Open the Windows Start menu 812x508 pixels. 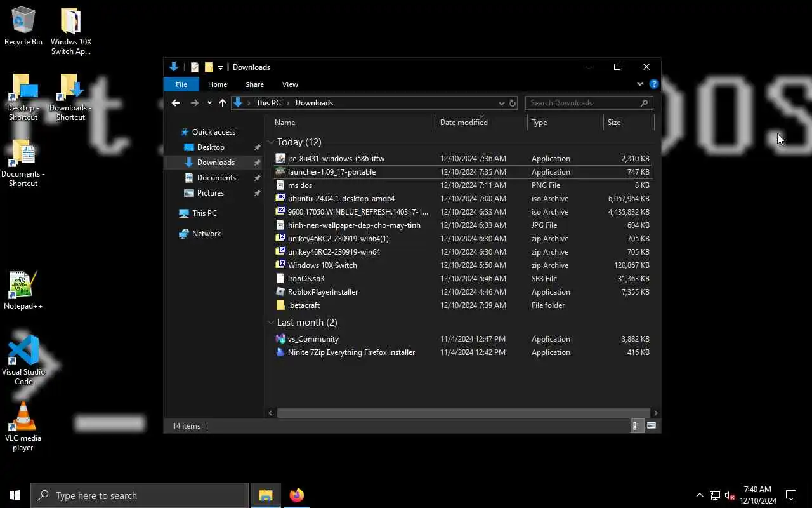[x=15, y=495]
